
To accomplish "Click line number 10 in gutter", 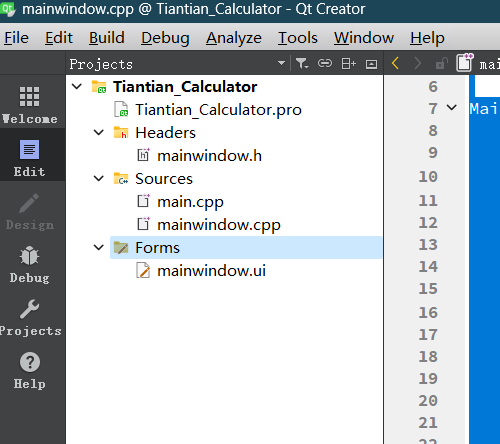I will 428,176.
